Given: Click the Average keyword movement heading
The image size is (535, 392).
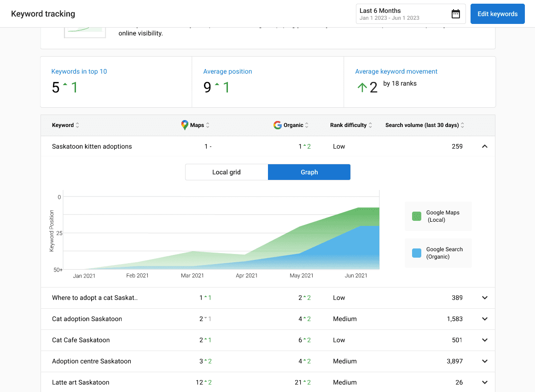Looking at the screenshot, I should point(396,71).
